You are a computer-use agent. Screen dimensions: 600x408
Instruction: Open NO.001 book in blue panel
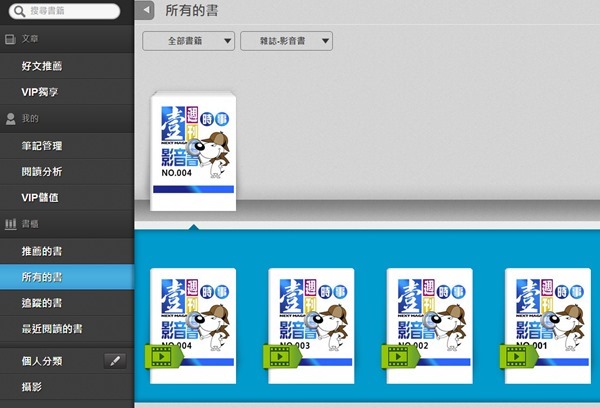pyautogui.click(x=548, y=326)
